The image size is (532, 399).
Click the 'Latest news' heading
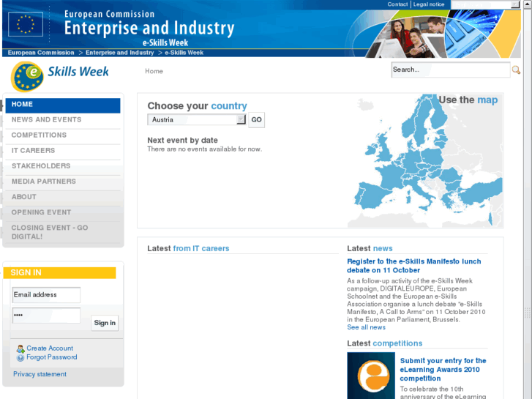pos(370,249)
